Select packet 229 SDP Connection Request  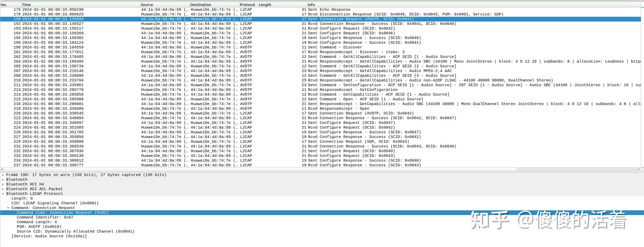click(321, 142)
